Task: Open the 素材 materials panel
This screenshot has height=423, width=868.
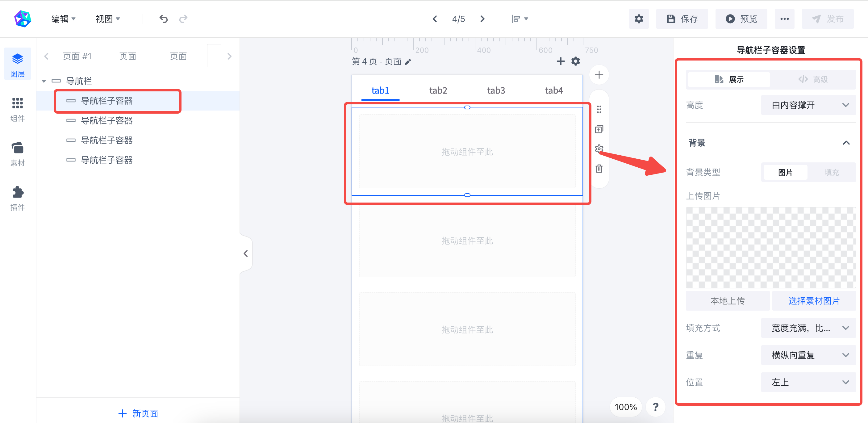Action: [18, 154]
